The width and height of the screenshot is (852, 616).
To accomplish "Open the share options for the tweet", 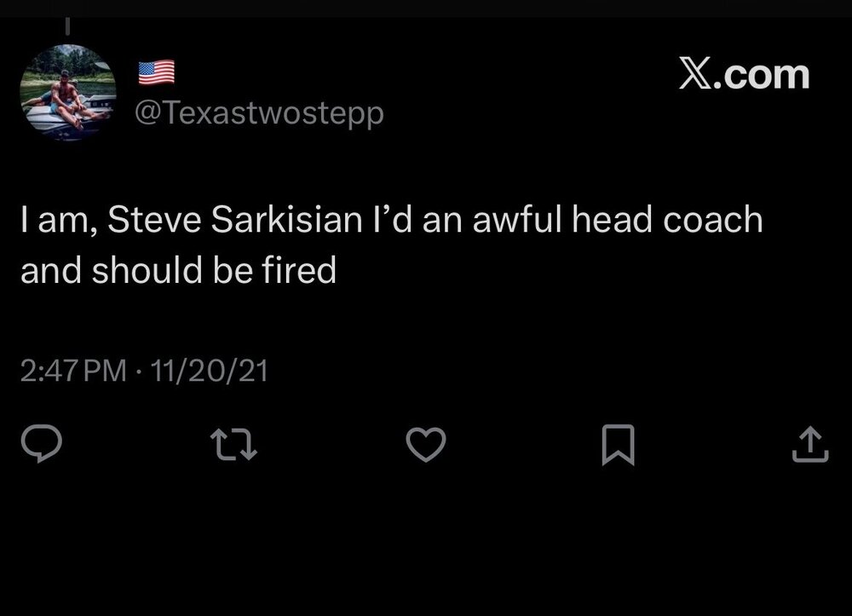I will (x=810, y=446).
